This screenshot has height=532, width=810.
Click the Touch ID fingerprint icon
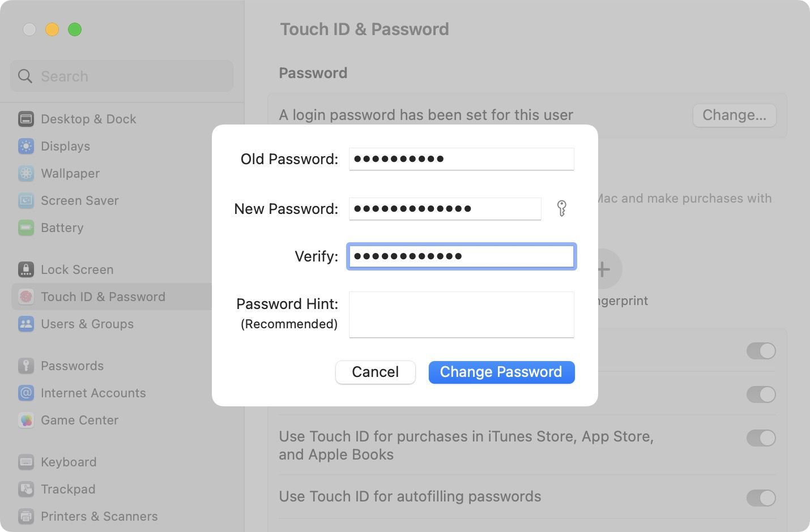[x=26, y=297]
